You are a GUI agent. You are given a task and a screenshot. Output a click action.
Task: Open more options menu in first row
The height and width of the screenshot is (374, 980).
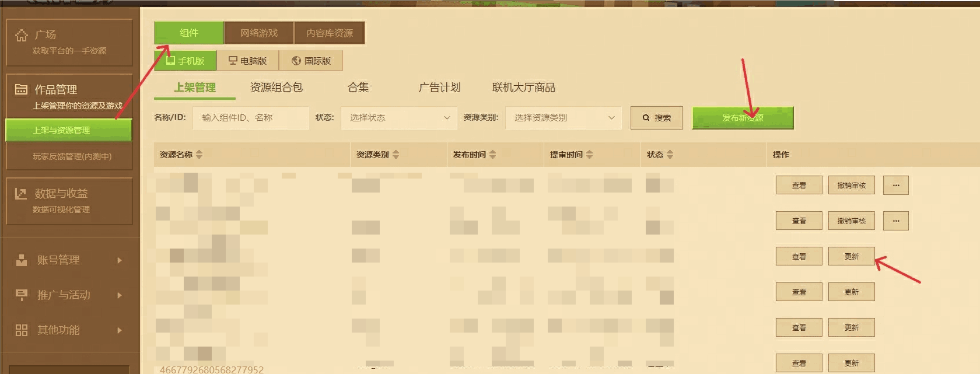895,186
